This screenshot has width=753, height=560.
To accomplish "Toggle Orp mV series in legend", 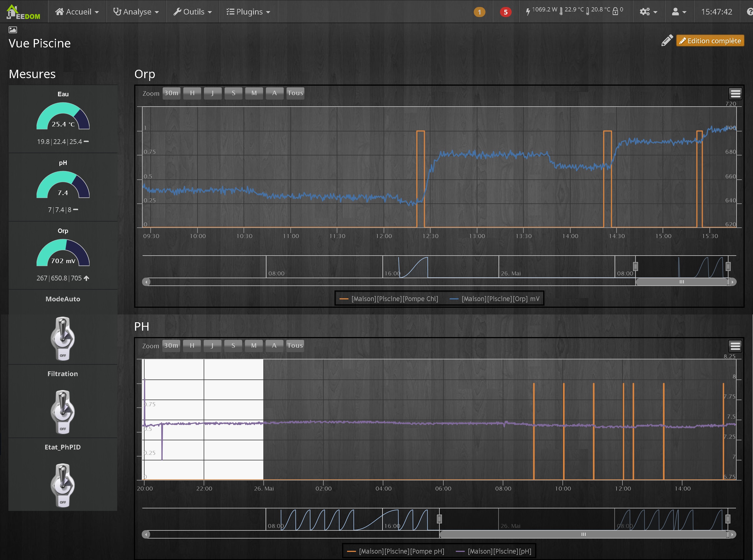I will [494, 299].
